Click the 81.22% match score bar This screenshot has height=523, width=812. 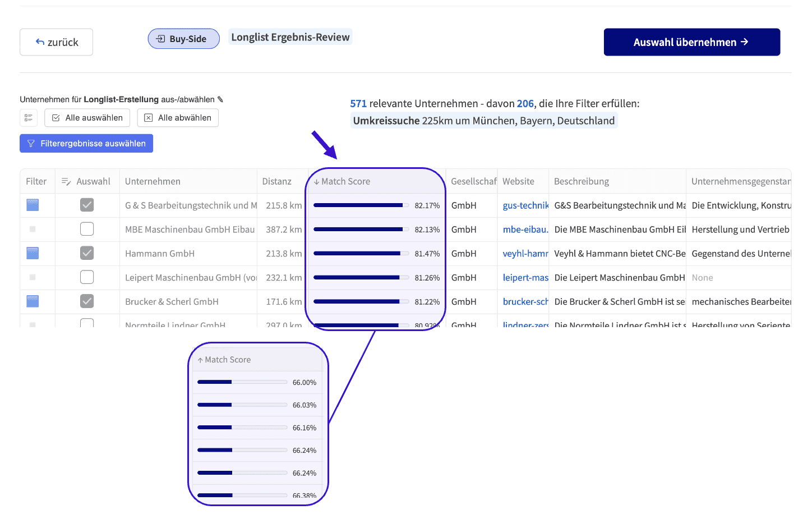[361, 302]
